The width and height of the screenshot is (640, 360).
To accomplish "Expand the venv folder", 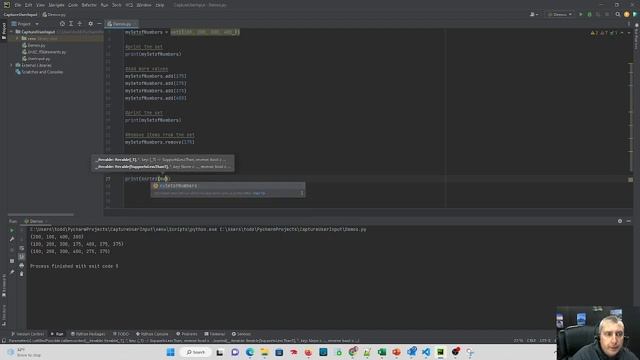I will tap(17, 38).
